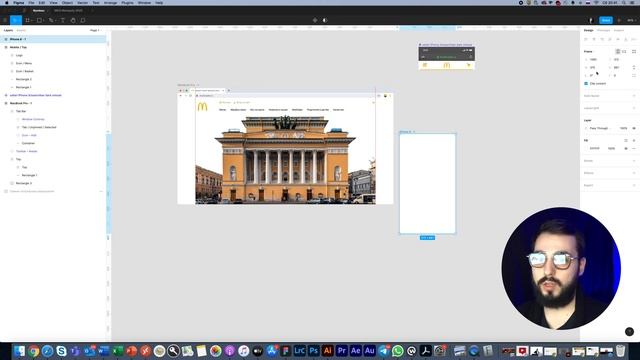Image resolution: width=640 pixels, height=360 pixels.
Task: Add a Stroke with plus icon
Action: tap(634, 160)
